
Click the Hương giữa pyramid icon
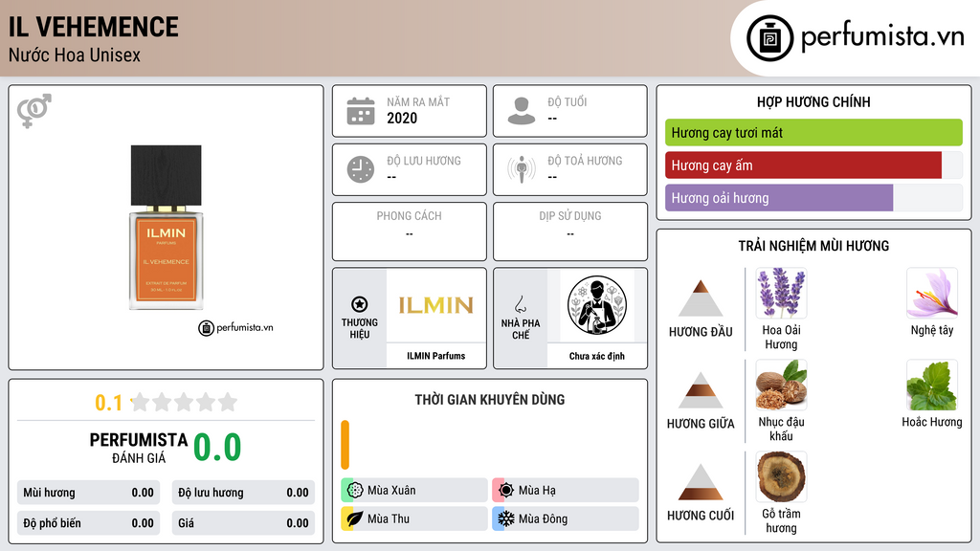[x=701, y=390]
